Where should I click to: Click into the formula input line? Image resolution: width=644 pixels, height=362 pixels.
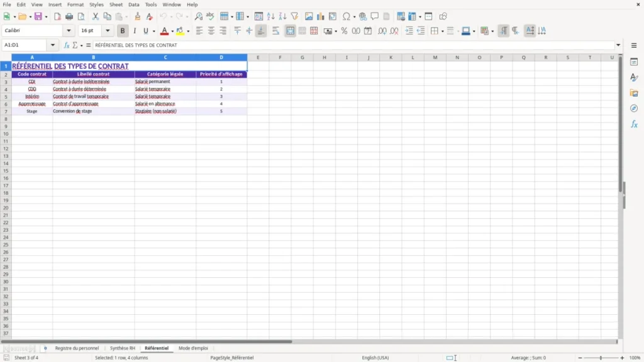pos(353,45)
